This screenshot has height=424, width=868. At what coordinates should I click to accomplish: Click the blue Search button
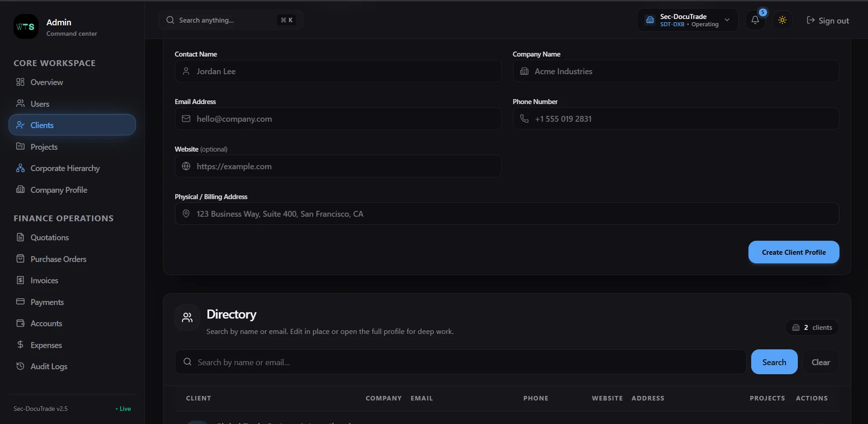click(x=774, y=362)
